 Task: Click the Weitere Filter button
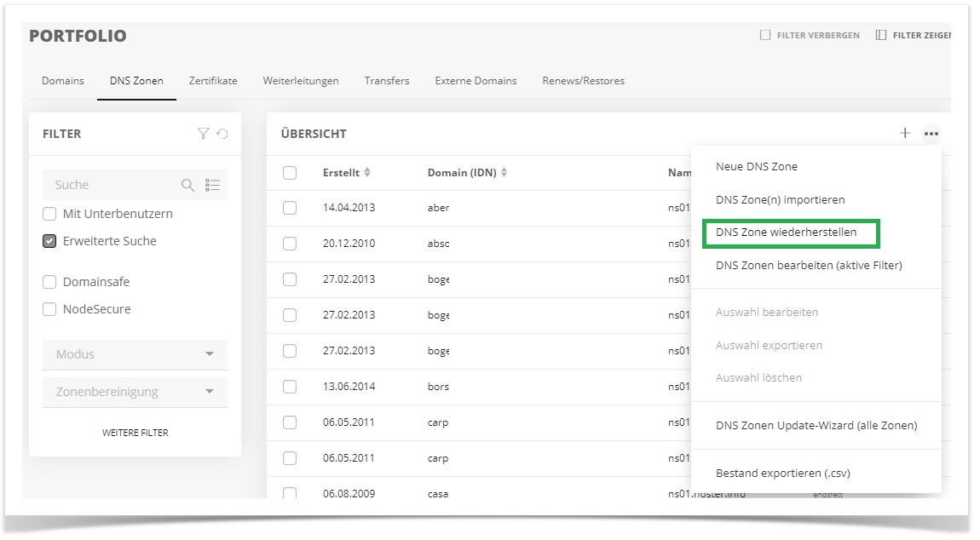tap(135, 433)
